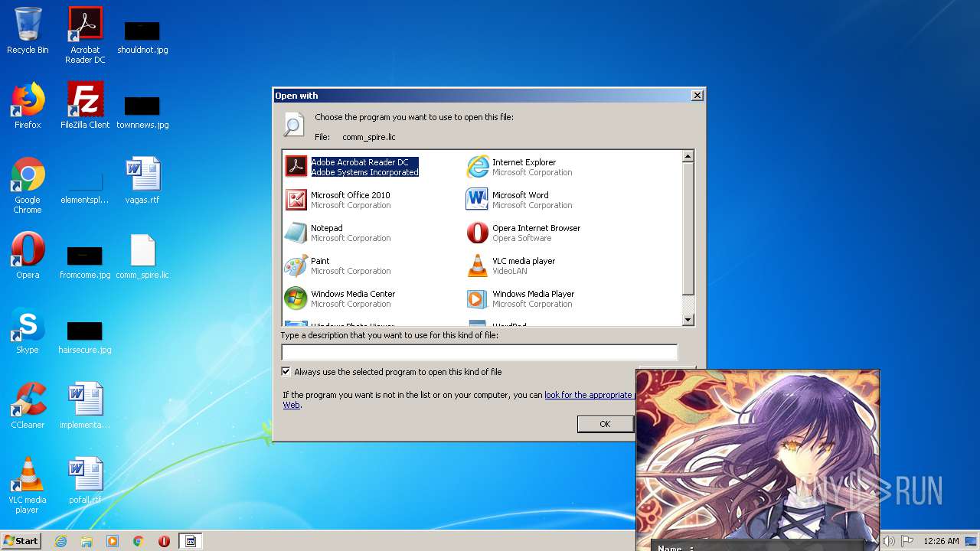Viewport: 980px width, 551px height.
Task: Launch Opera from the taskbar
Action: click(x=164, y=541)
